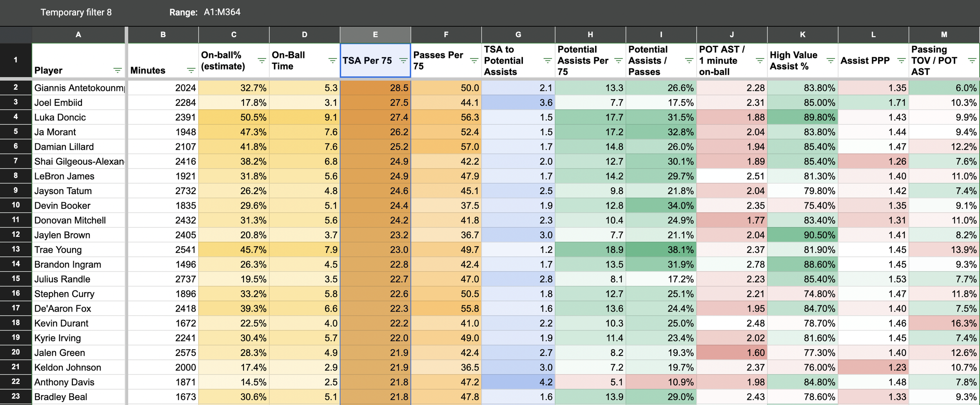Click the De'Aaron Fox cell

tap(78, 308)
